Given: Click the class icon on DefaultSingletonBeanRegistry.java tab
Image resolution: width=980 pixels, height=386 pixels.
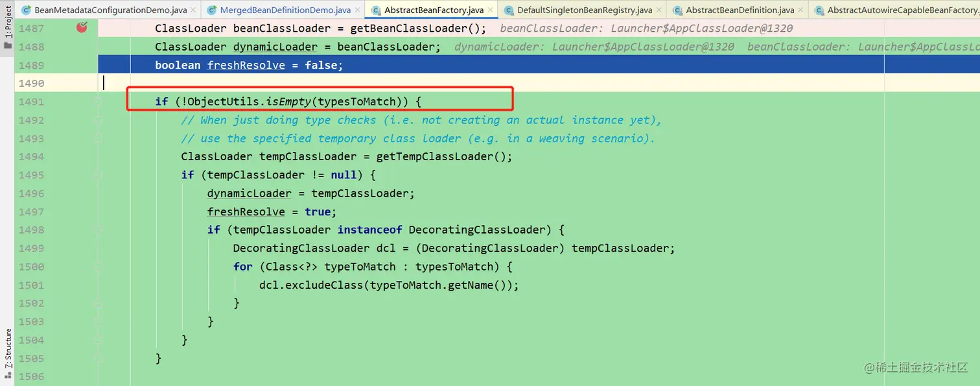Looking at the screenshot, I should point(508,10).
